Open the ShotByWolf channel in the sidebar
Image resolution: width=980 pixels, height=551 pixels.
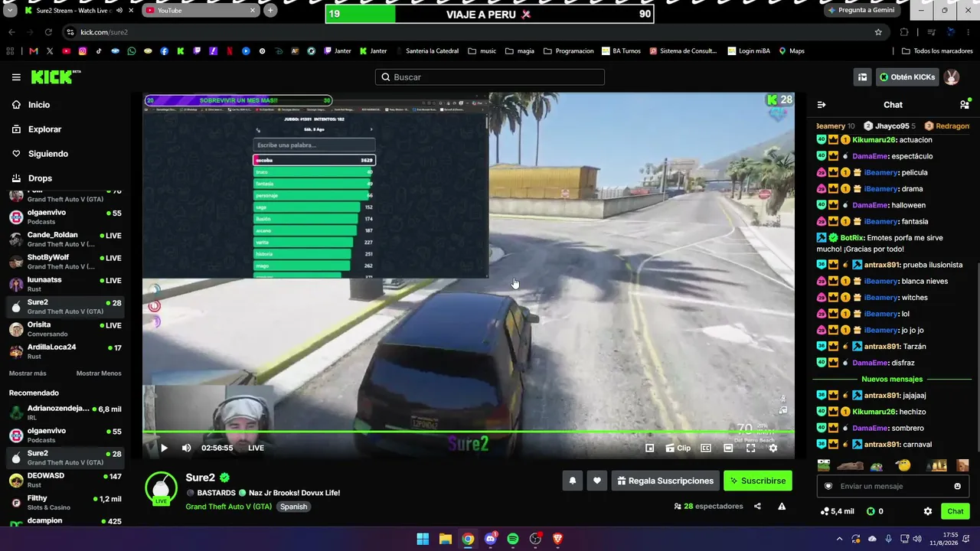[x=65, y=261]
